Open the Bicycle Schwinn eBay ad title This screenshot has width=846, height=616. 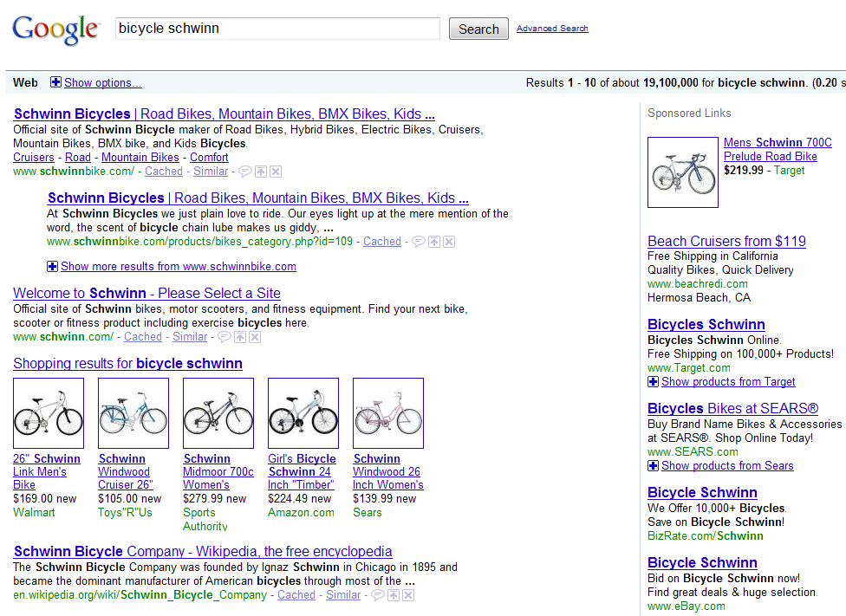[x=702, y=562]
